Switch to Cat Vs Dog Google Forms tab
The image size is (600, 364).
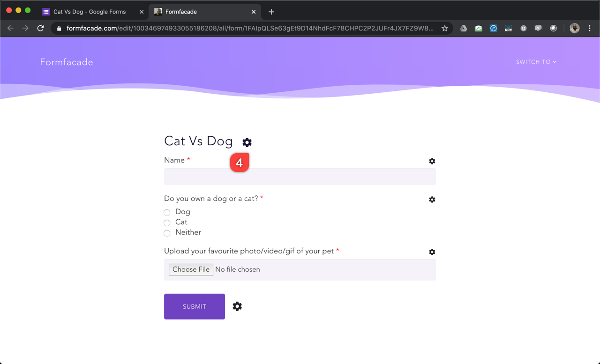(89, 12)
